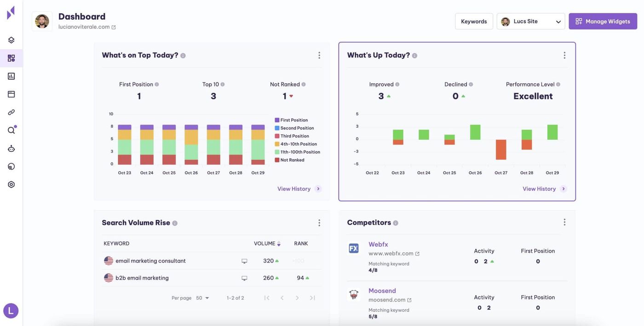Toggle 4th-10th Position legend entry
The width and height of the screenshot is (644, 326).
(295, 144)
